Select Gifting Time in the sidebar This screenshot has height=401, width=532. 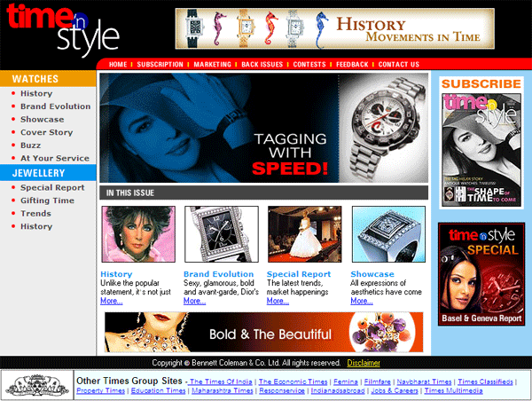pyautogui.click(x=47, y=200)
